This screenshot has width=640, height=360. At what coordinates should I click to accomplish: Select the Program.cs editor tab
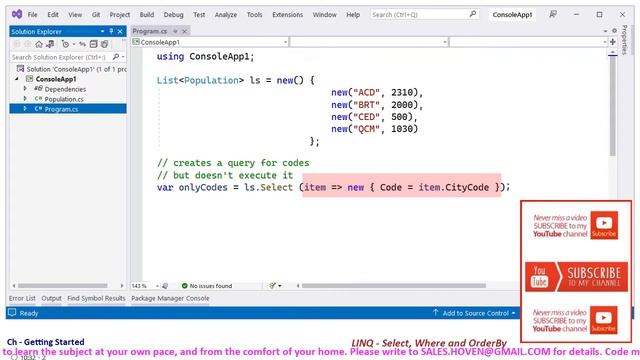tap(150, 31)
